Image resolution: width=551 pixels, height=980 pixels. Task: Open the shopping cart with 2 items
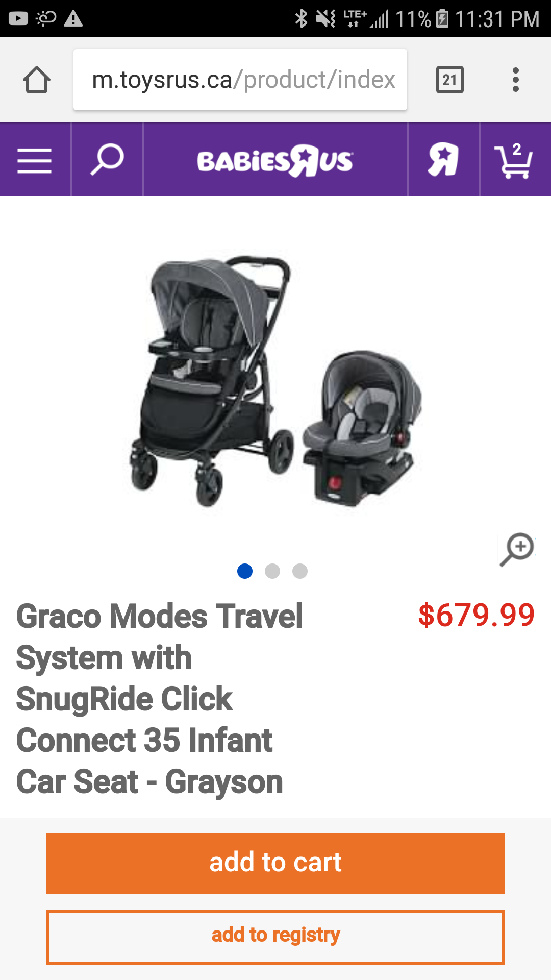(513, 160)
